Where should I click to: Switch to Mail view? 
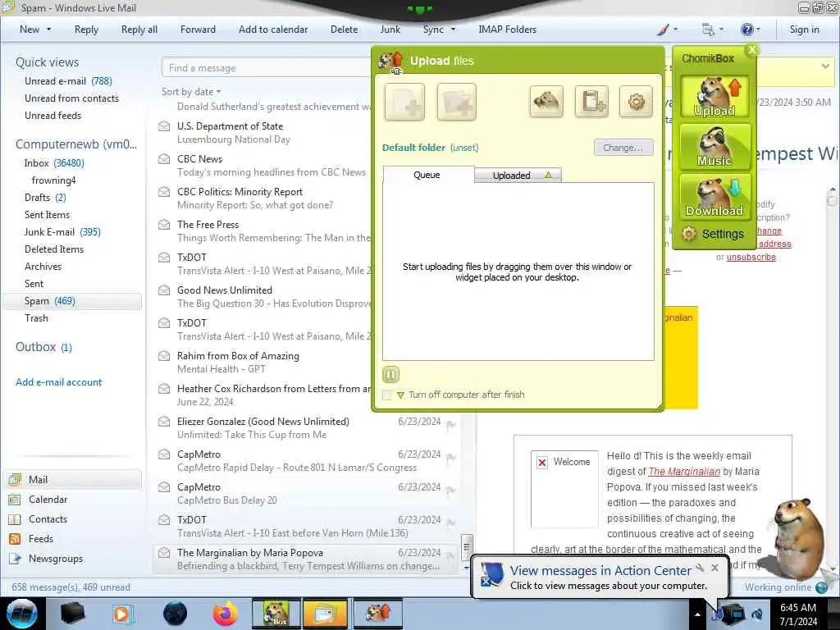point(73,479)
